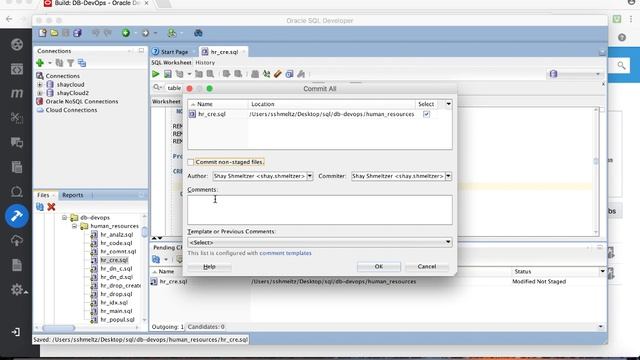Select the SQL Worksheet tab

171,62
